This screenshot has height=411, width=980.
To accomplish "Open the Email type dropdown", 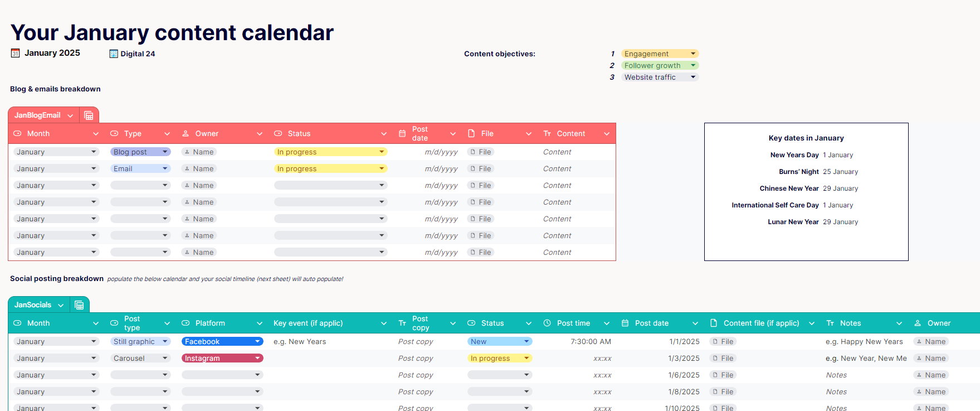I will tap(165, 169).
